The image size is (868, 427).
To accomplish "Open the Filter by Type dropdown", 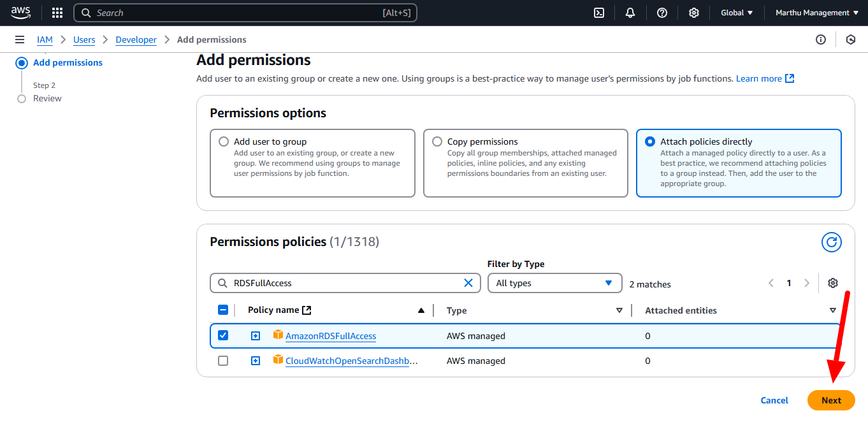I will click(x=554, y=283).
